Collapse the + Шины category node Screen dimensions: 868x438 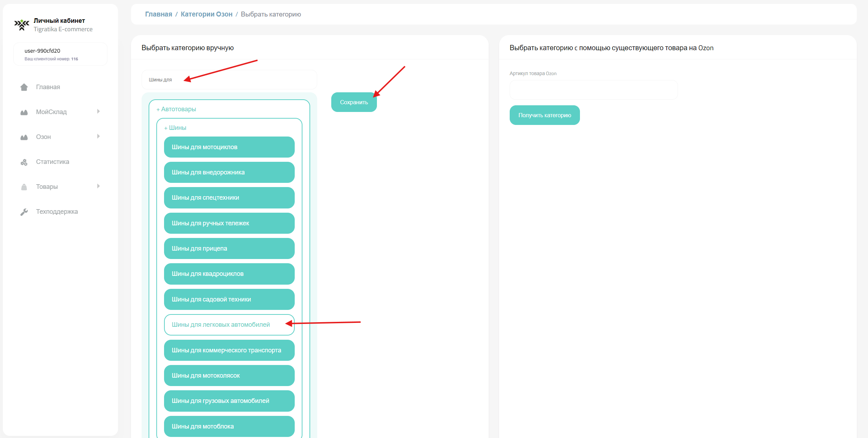[x=175, y=128]
